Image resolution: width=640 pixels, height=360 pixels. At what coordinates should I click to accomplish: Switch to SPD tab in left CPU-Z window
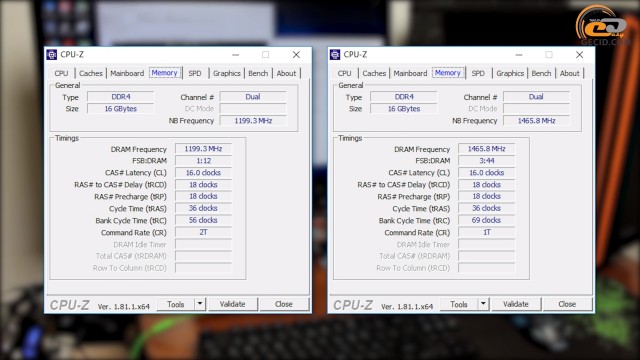195,73
